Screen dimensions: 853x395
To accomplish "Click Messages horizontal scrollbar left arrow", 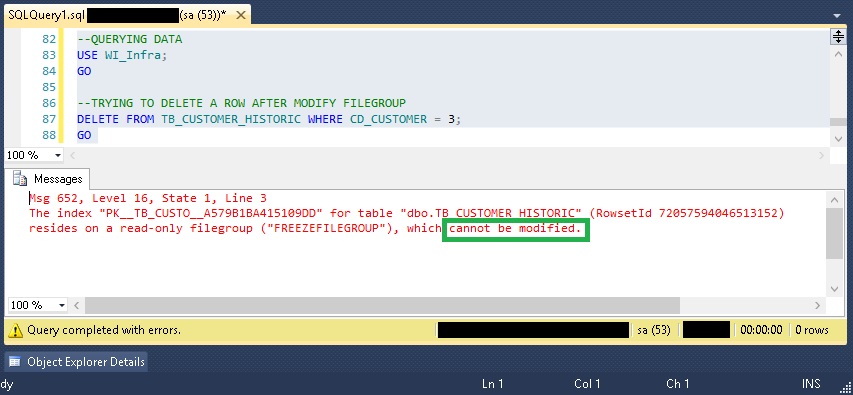I will click(x=77, y=305).
